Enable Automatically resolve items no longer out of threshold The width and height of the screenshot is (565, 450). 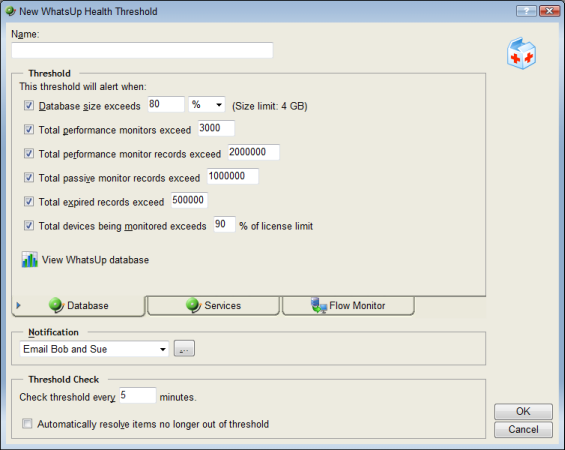[x=27, y=423]
